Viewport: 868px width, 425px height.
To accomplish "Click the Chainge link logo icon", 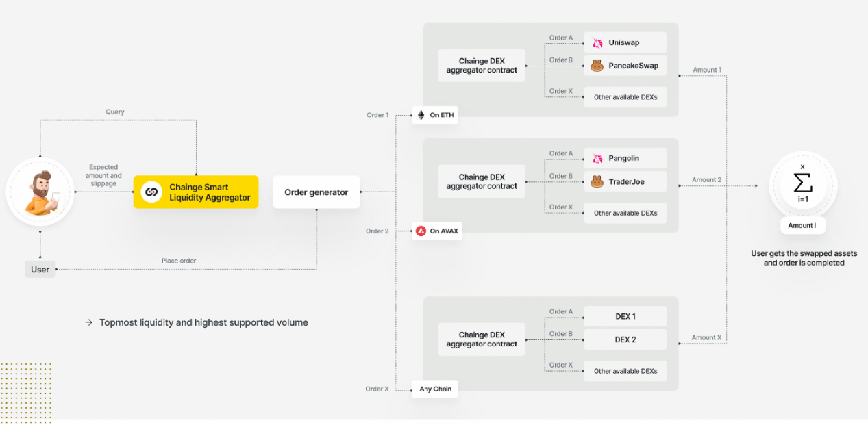I will click(151, 192).
